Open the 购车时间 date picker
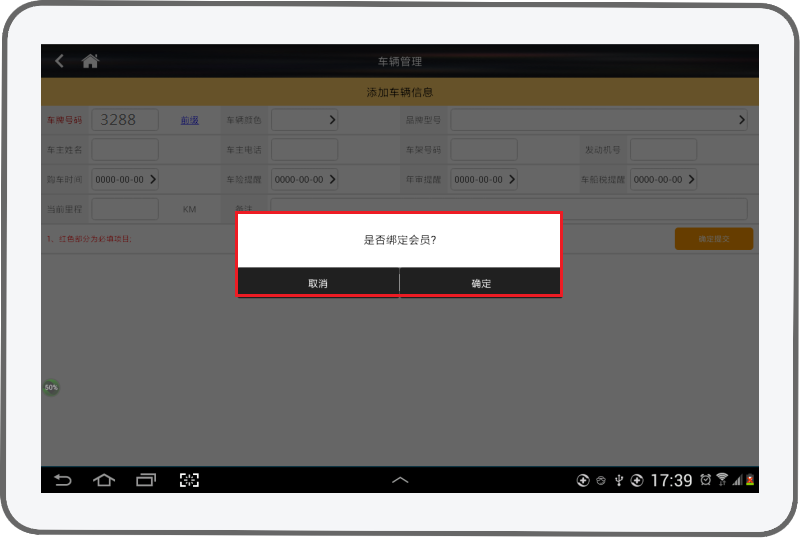The height and width of the screenshot is (538, 800). click(125, 180)
